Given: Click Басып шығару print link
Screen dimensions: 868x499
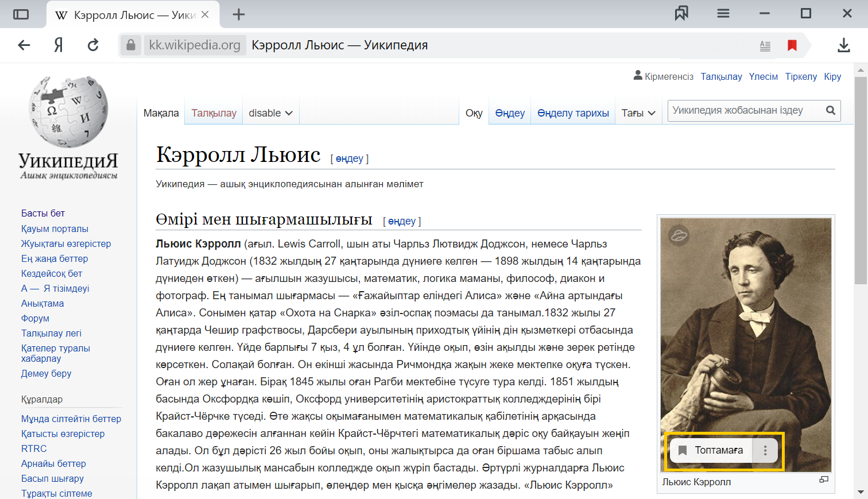Looking at the screenshot, I should pos(52,478).
